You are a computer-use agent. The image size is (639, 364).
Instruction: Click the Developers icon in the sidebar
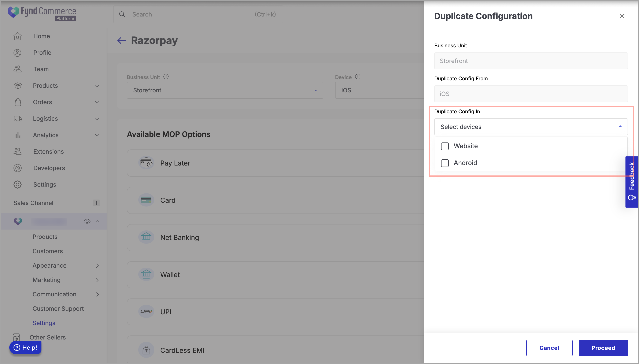18,168
